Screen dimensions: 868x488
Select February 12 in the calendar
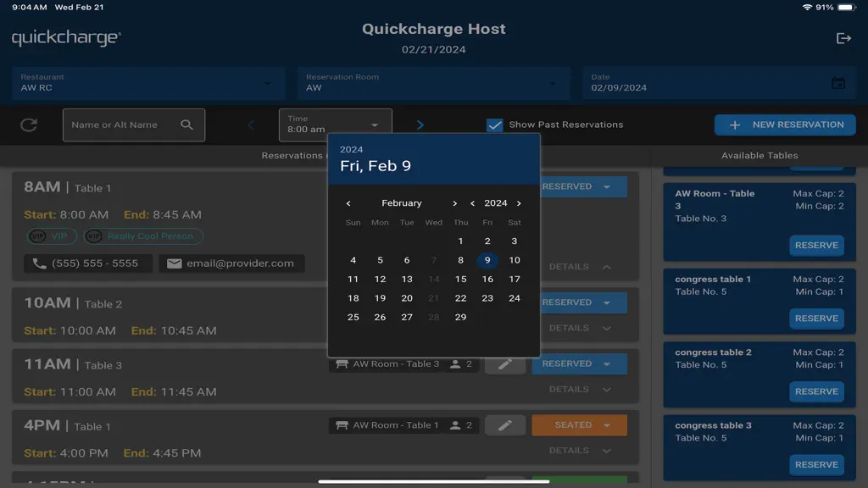click(x=380, y=280)
